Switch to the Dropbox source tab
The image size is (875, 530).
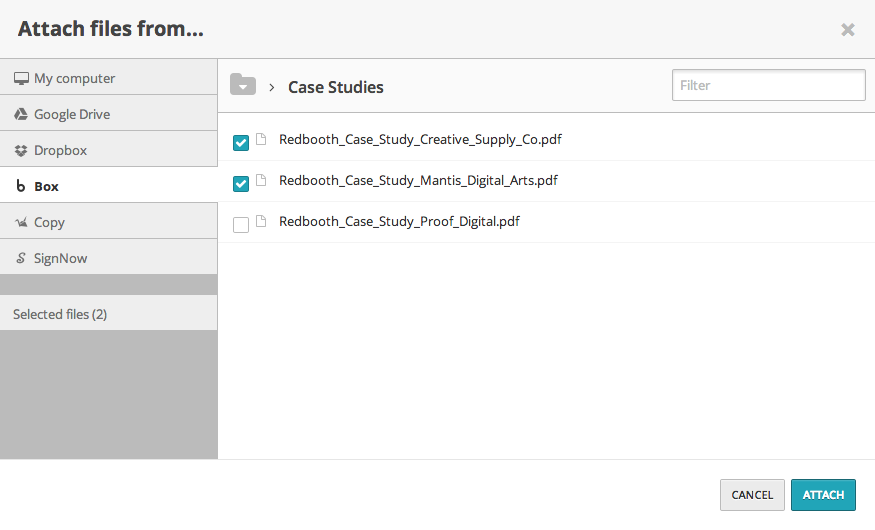(x=60, y=150)
